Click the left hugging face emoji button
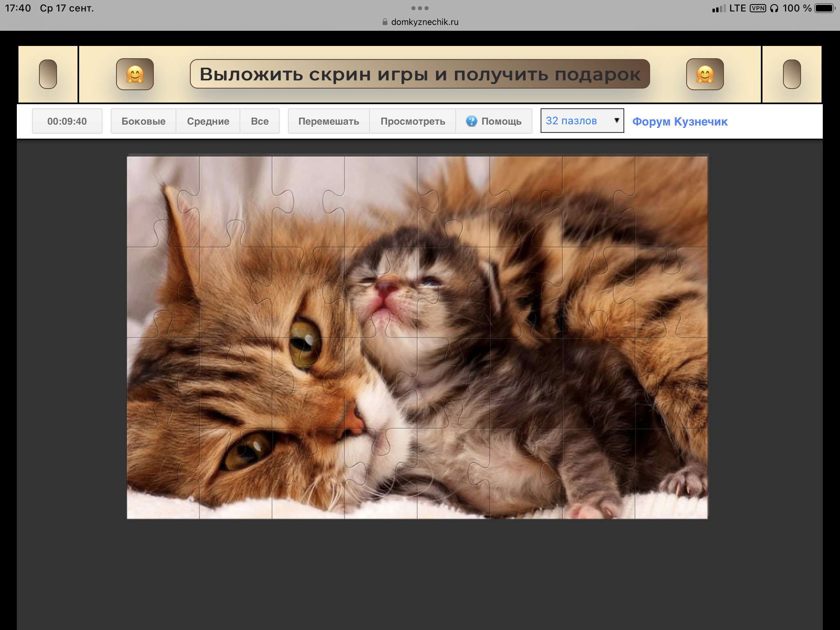The image size is (840, 630). tap(135, 74)
